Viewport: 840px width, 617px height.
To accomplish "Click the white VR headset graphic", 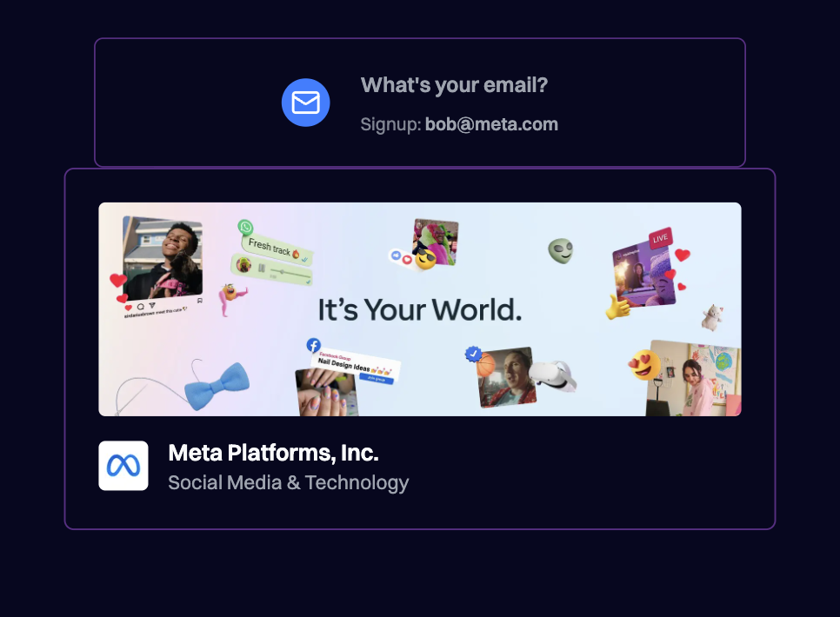I will (553, 375).
